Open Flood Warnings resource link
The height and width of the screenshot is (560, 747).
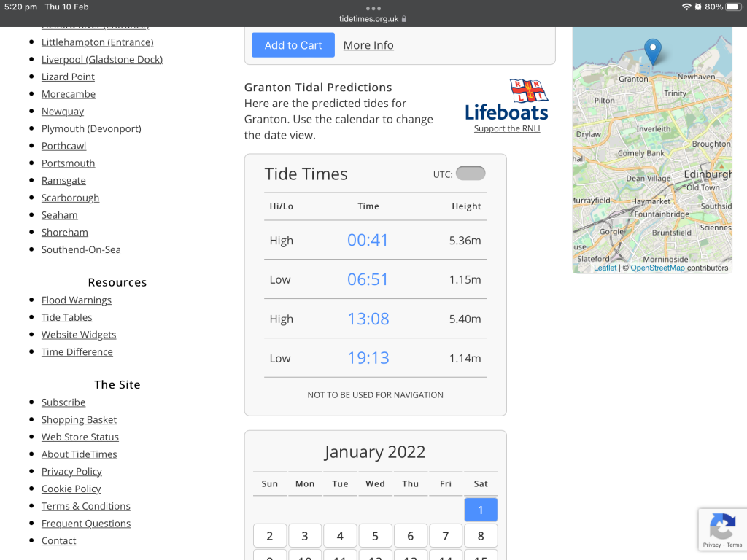[x=77, y=300]
